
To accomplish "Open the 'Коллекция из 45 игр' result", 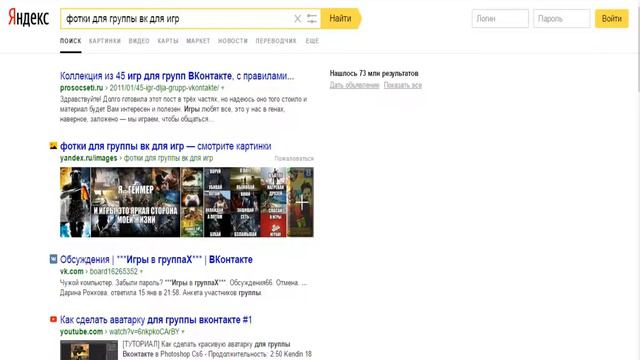I will [x=177, y=76].
